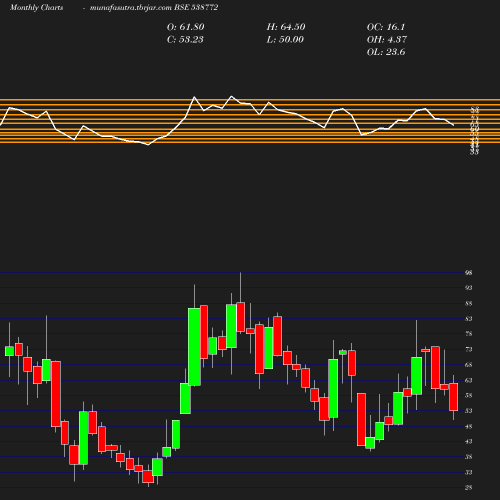Click the 73 price axis label
The image size is (500, 500).
click(469, 350)
